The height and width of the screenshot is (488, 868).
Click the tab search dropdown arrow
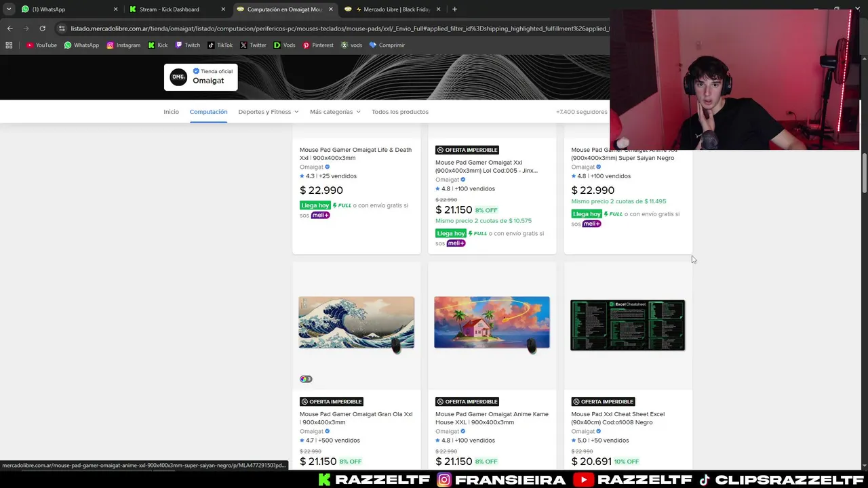(x=9, y=9)
